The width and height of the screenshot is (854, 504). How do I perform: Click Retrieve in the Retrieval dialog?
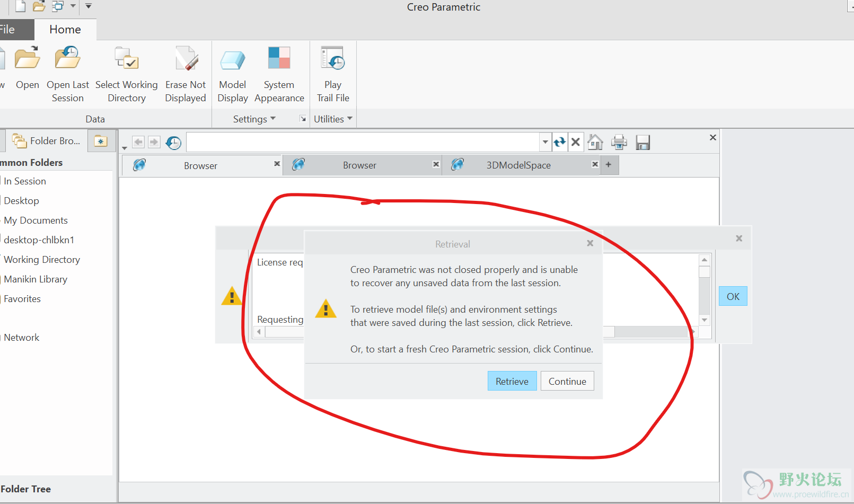tap(512, 381)
